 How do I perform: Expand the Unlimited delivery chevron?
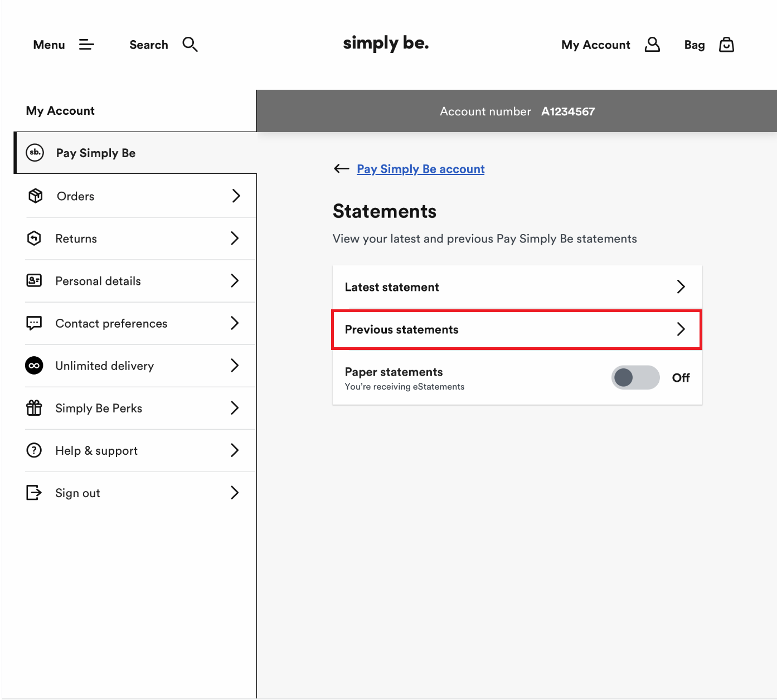(x=235, y=366)
